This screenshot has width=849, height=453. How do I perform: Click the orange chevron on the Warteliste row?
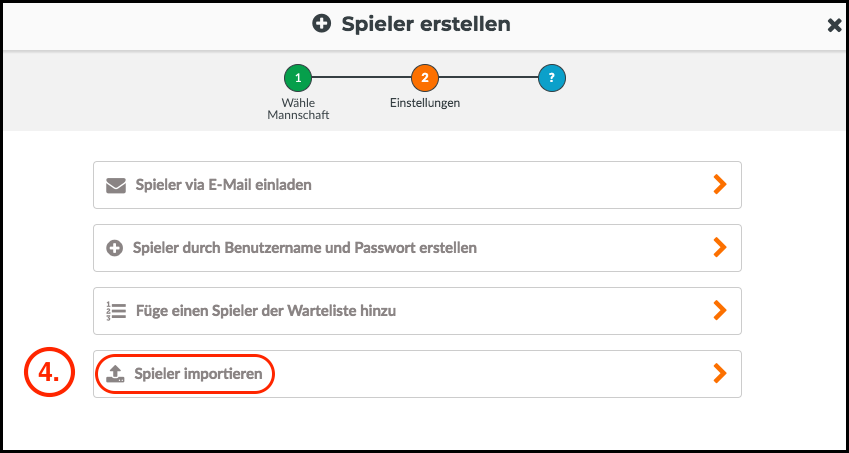[720, 311]
